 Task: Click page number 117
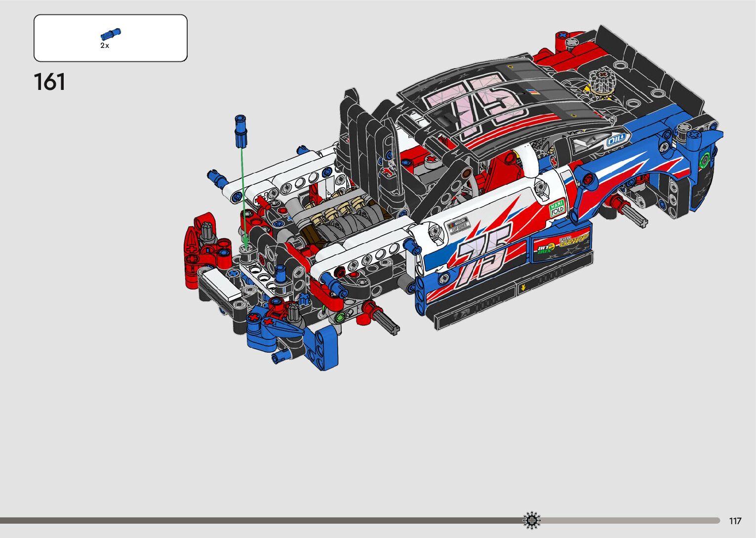click(x=735, y=521)
